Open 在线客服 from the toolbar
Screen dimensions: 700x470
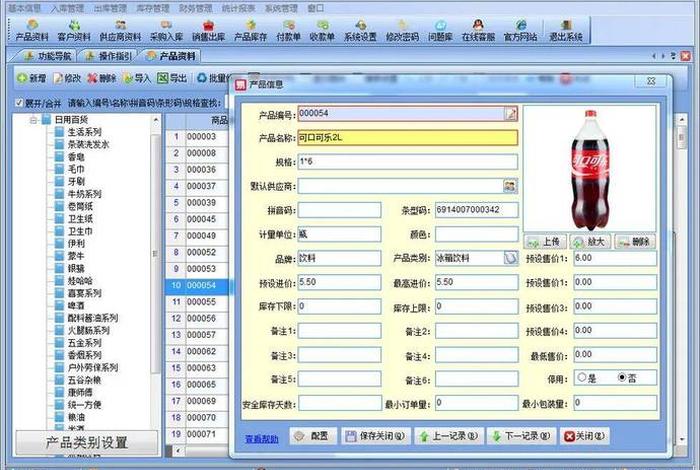[x=478, y=30]
